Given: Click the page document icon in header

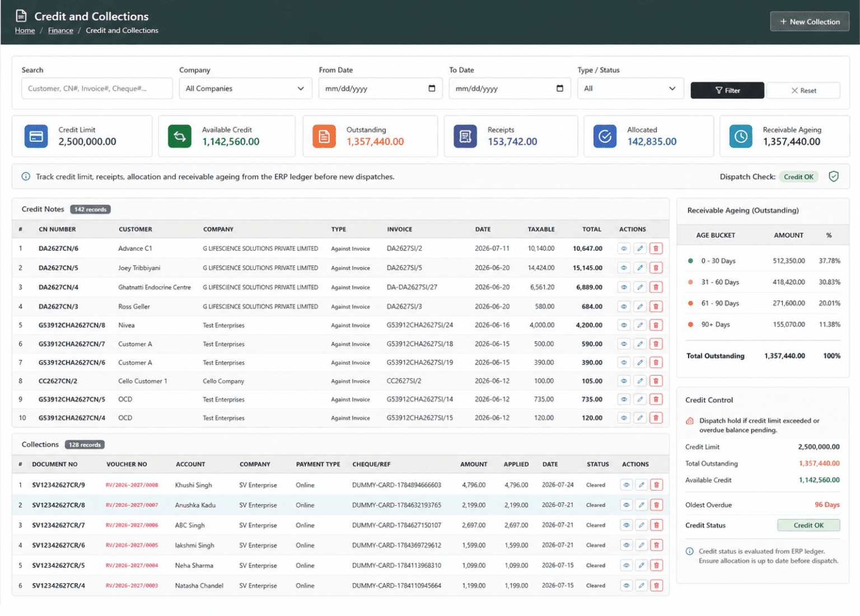Looking at the screenshot, I should point(21,16).
